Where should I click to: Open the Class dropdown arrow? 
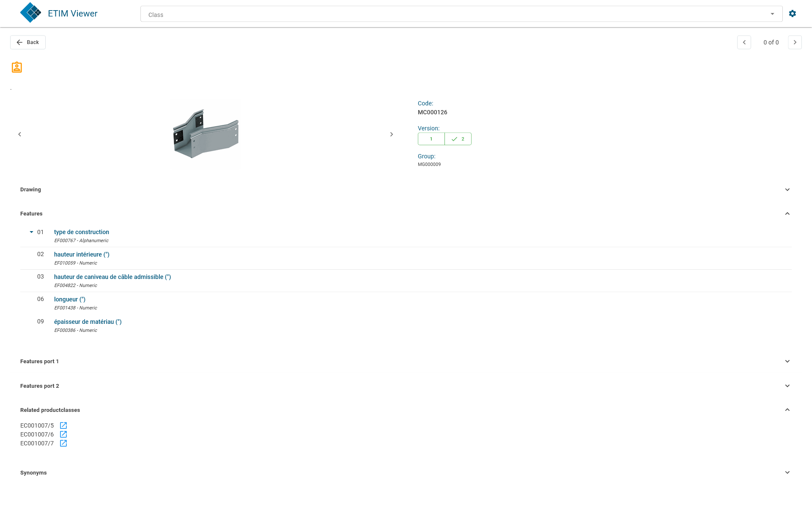[772, 14]
